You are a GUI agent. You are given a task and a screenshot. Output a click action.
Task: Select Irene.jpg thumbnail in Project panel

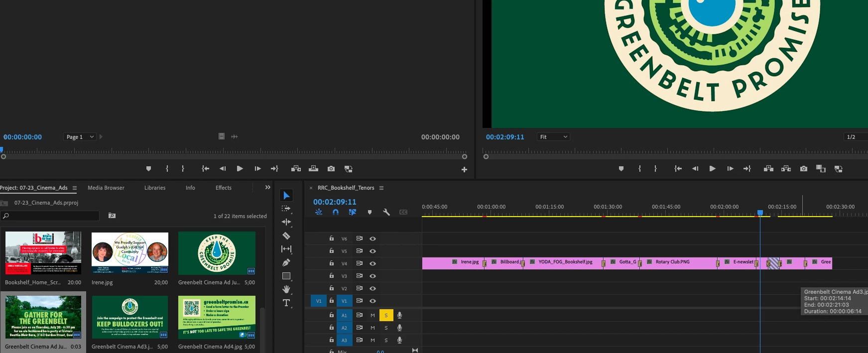click(x=130, y=253)
